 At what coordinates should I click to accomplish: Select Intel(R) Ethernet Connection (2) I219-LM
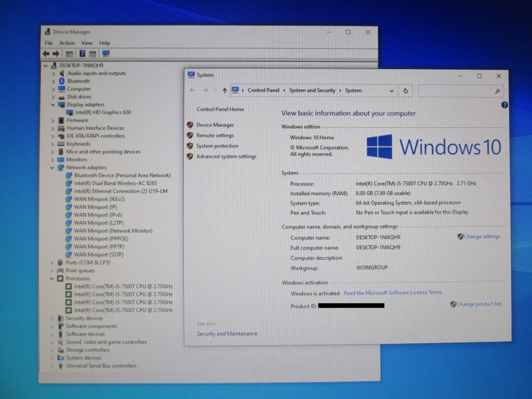(121, 191)
